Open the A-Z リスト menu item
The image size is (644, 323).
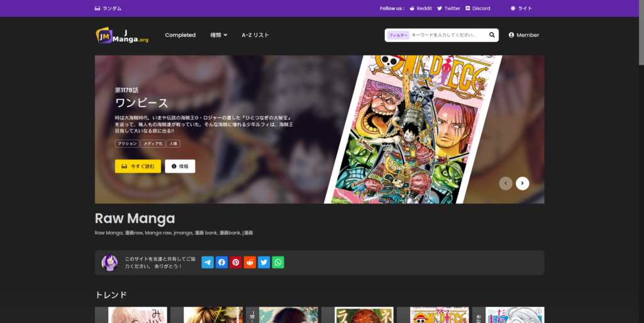[x=255, y=35]
